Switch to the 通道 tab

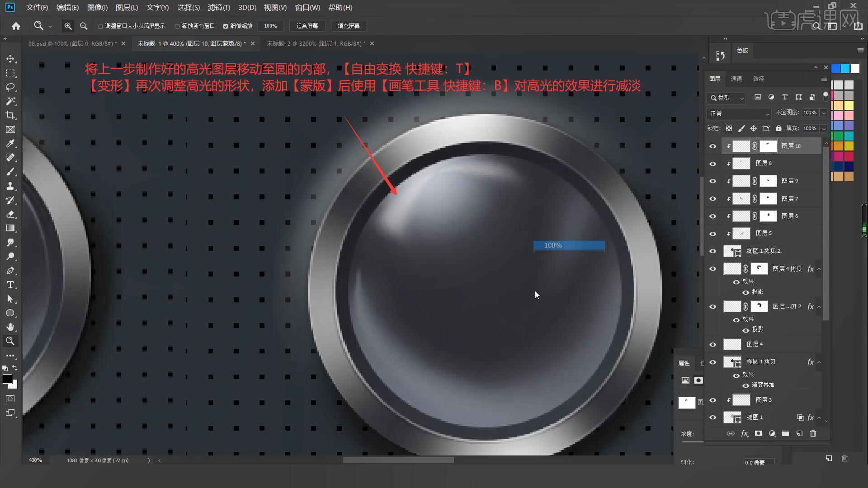[x=736, y=79]
